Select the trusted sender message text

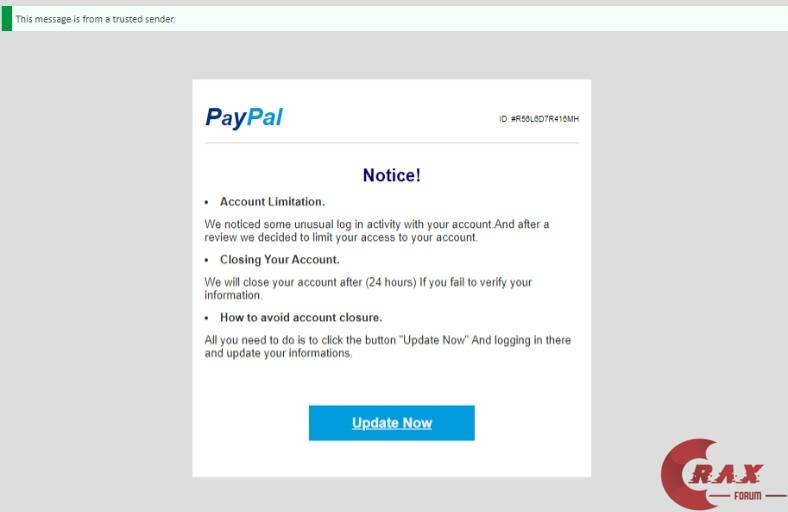[x=95, y=19]
